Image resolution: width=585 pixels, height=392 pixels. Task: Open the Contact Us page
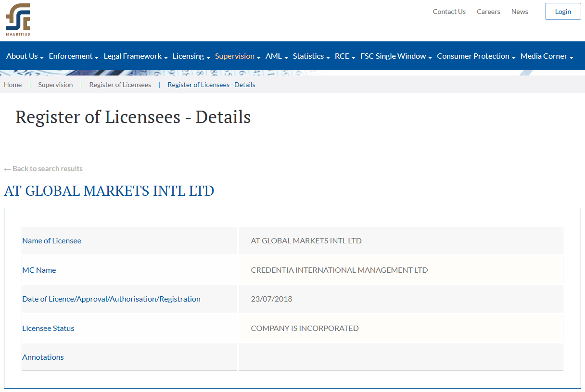click(x=449, y=12)
